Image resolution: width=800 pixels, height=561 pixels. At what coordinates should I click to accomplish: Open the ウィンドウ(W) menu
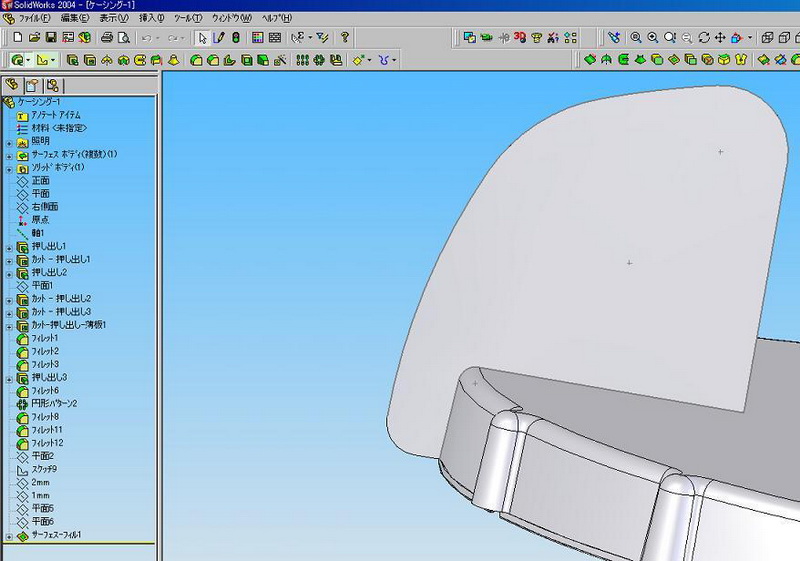coord(232,18)
